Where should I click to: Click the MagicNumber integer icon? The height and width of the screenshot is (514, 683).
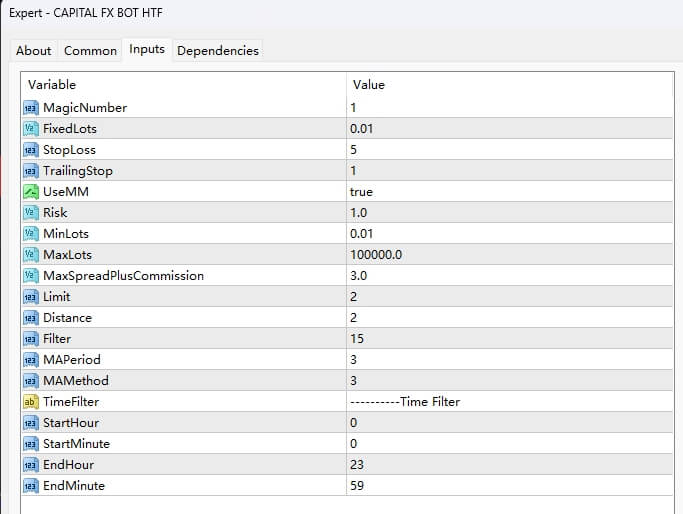coord(31,108)
